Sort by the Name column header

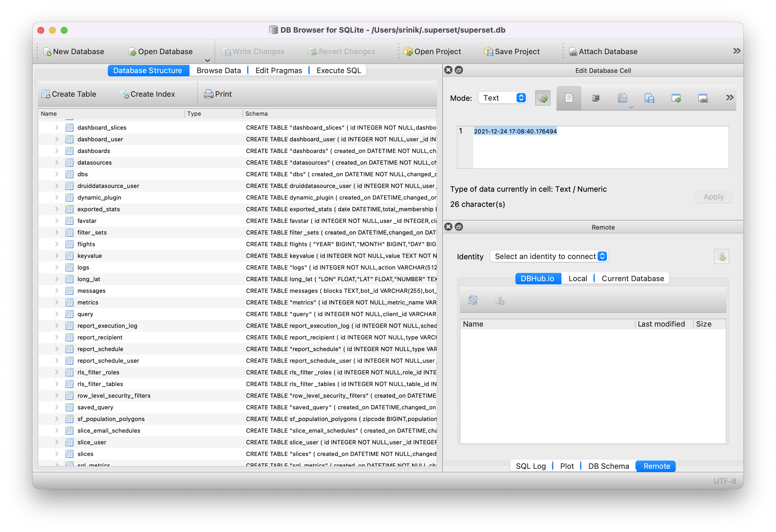tap(111, 113)
